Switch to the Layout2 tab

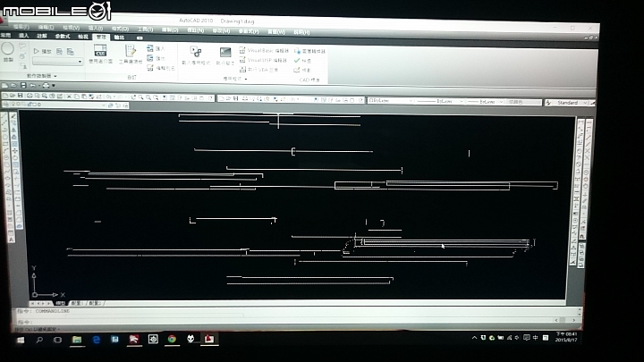pyautogui.click(x=95, y=303)
